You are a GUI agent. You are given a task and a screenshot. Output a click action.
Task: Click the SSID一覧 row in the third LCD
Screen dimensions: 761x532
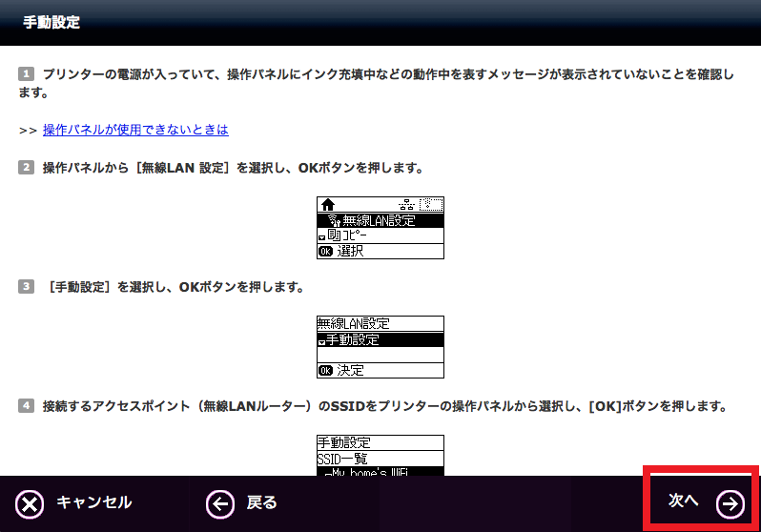(380, 458)
